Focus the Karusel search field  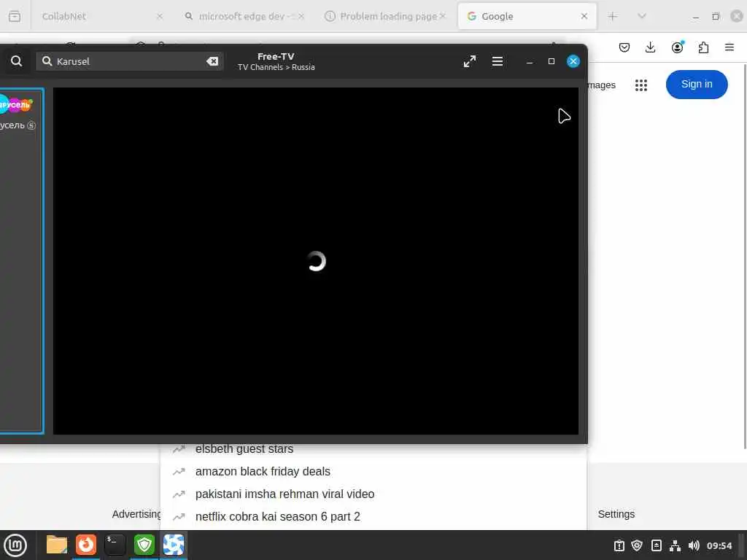click(x=130, y=61)
